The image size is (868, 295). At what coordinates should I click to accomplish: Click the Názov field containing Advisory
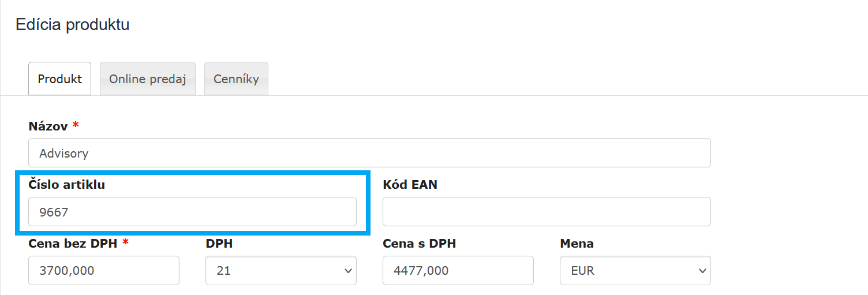[x=369, y=153]
